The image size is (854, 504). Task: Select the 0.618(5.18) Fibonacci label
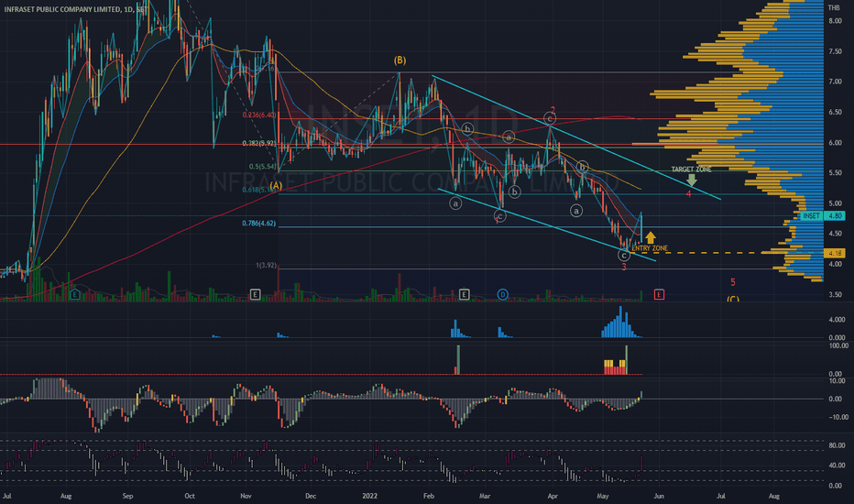click(259, 190)
